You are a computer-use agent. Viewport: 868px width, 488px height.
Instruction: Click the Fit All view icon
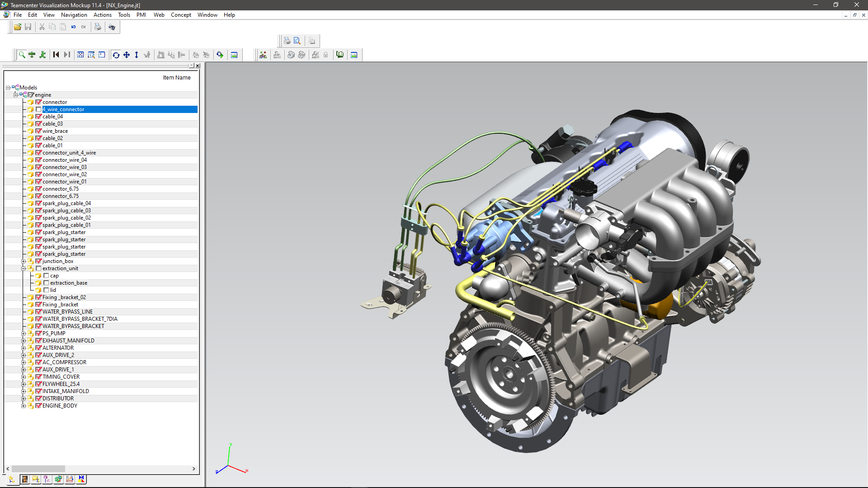click(80, 55)
